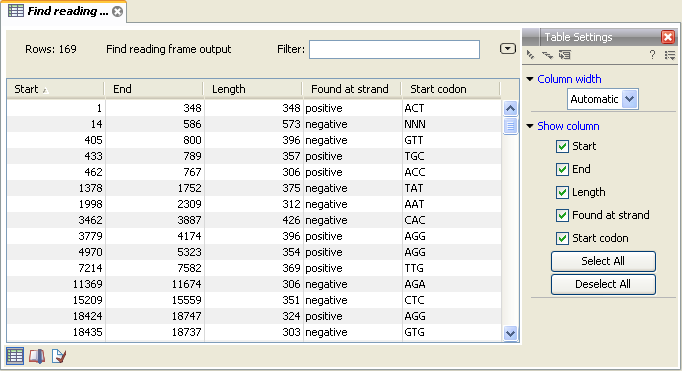
Task: Select the cell with end 348
Action: click(154, 108)
